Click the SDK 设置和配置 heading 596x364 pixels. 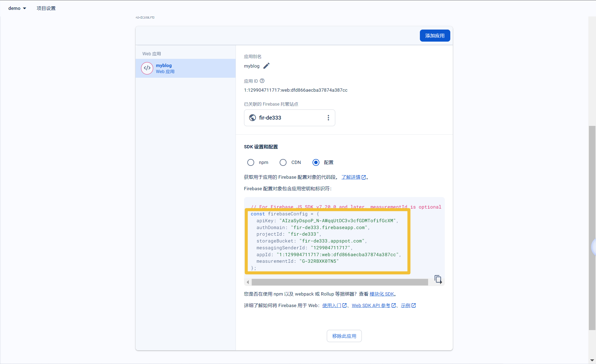tap(261, 147)
